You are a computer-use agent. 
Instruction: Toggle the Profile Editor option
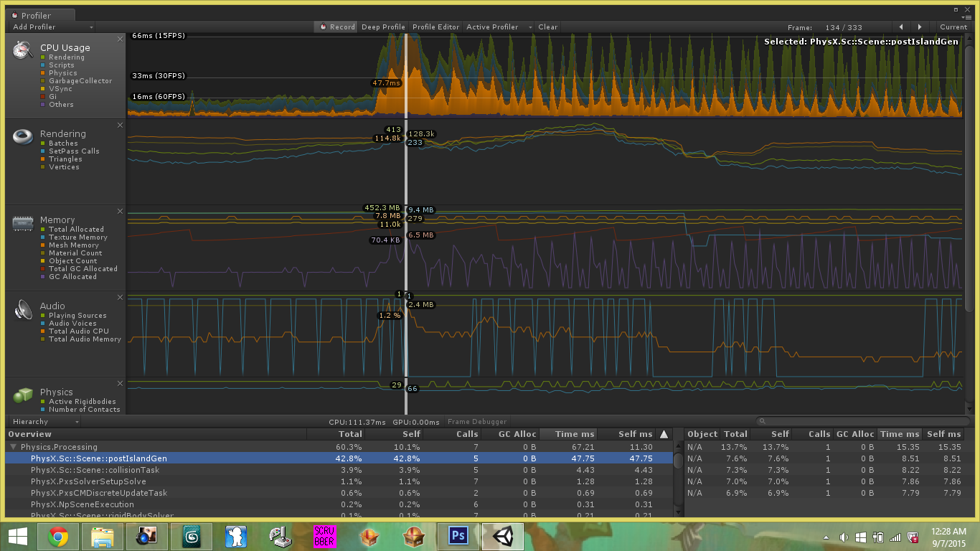435,27
